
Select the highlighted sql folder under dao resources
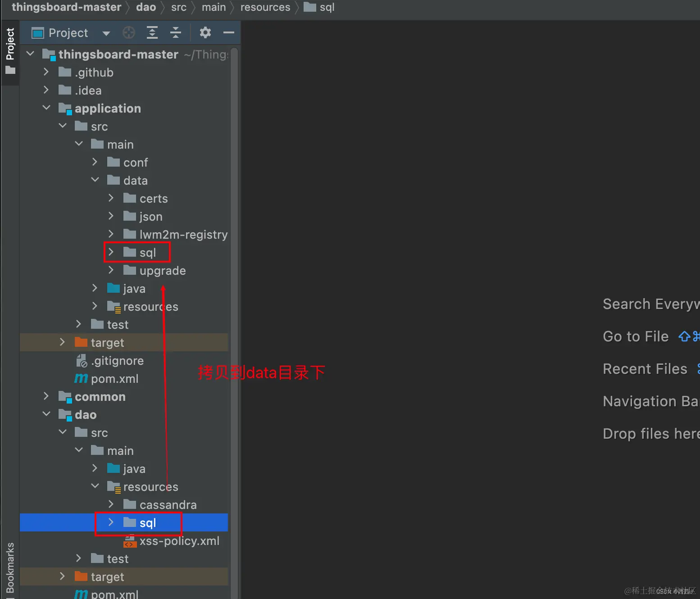point(140,522)
